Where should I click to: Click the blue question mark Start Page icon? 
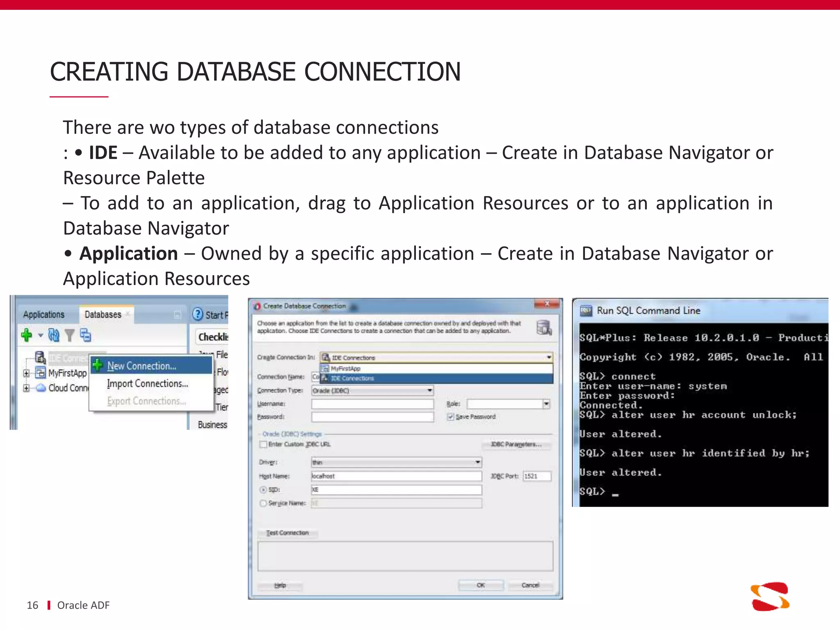coord(198,314)
